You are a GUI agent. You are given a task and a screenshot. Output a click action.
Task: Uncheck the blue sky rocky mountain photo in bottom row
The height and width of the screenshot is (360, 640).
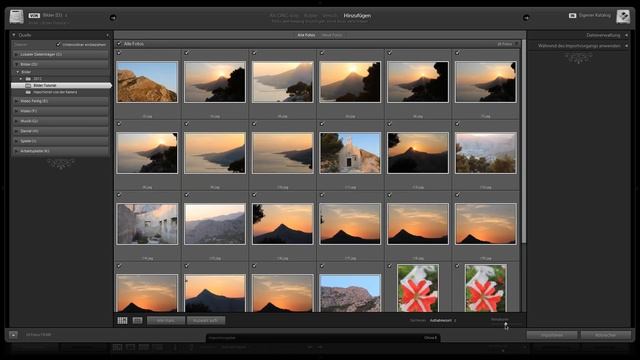click(x=322, y=266)
